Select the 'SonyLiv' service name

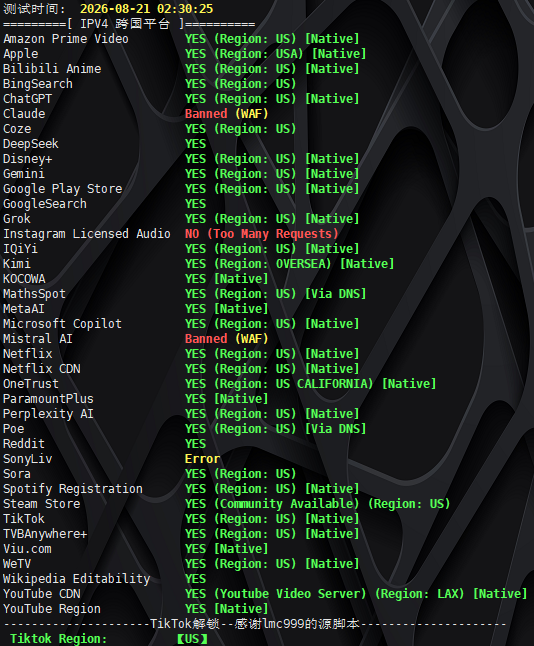[x=28, y=459]
